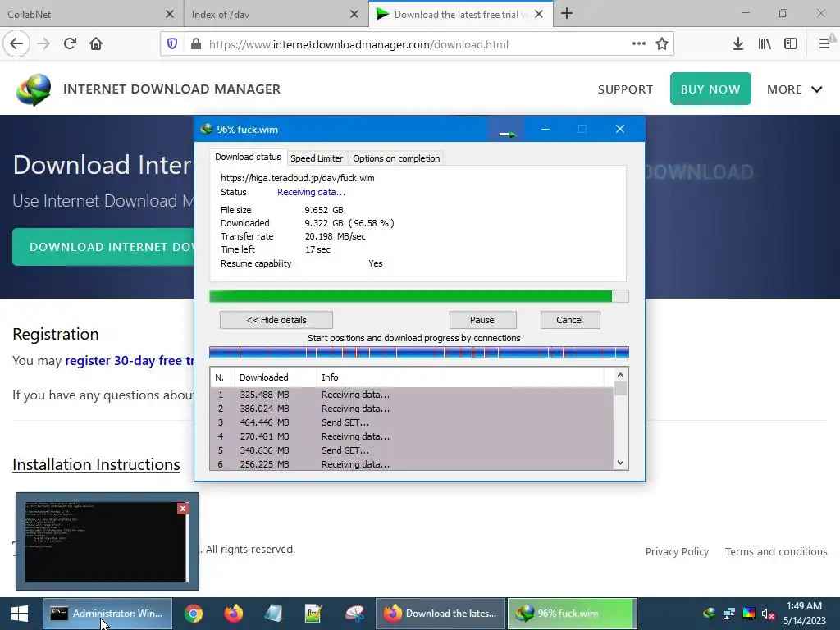Click connection list scroll-up arrow
Image resolution: width=840 pixels, height=630 pixels.
(620, 375)
